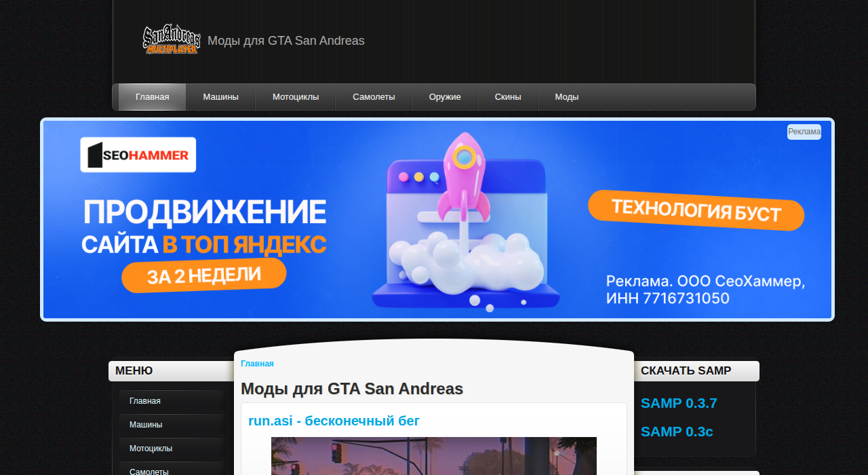Click the ТЕХНОЛОГИЯ БУСТ badge in banner
Image resolution: width=868 pixels, height=475 pixels.
pos(696,210)
